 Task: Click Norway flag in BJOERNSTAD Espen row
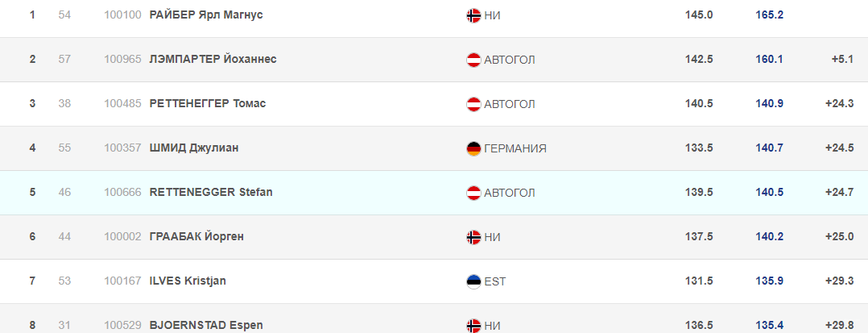(473, 326)
